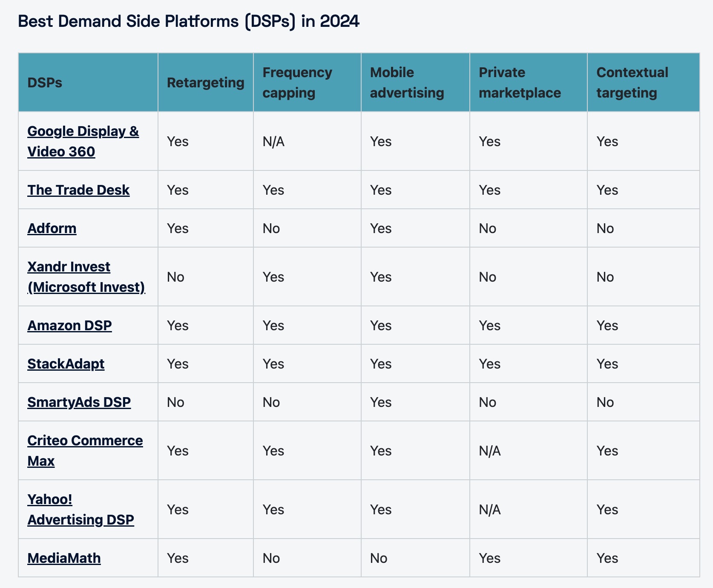The width and height of the screenshot is (713, 588).
Task: Open the Criteo Commerce Max link
Action: tap(85, 451)
